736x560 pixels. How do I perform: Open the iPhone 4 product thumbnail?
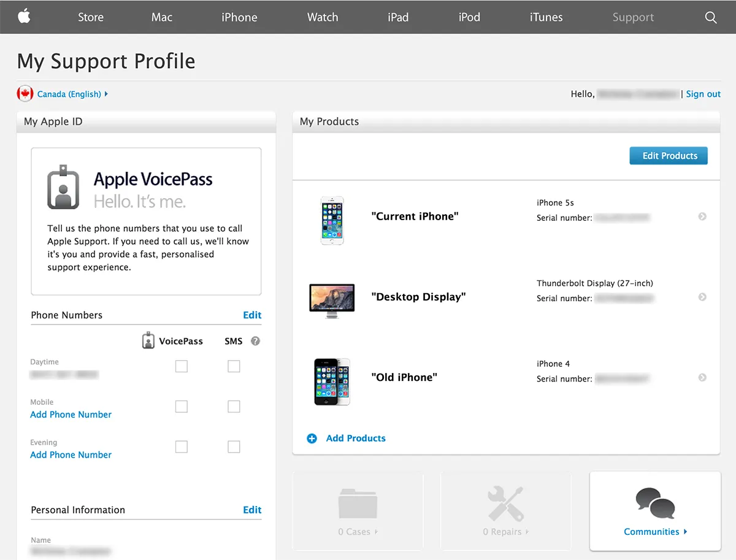332,382
